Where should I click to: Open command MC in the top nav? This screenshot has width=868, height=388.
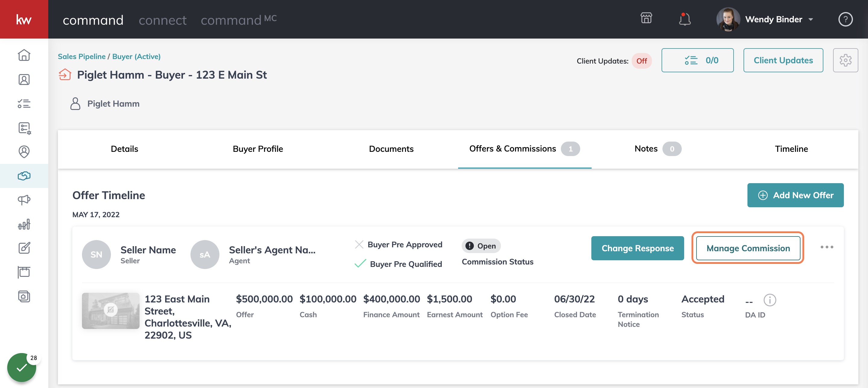[239, 20]
